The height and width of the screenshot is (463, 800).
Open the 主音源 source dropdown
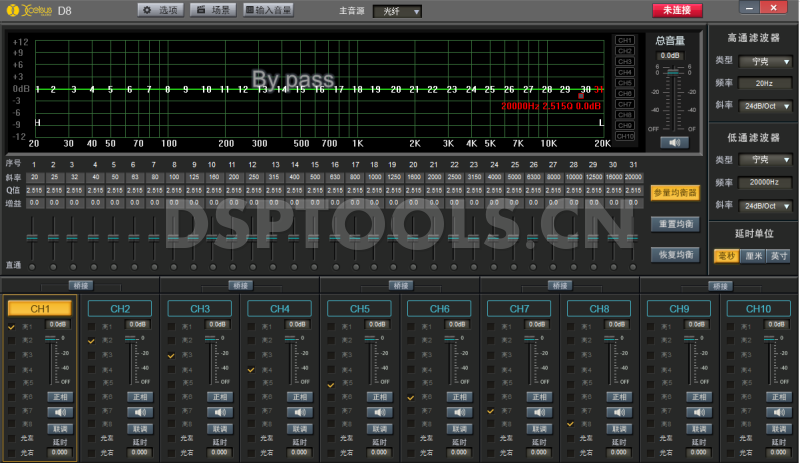point(397,11)
